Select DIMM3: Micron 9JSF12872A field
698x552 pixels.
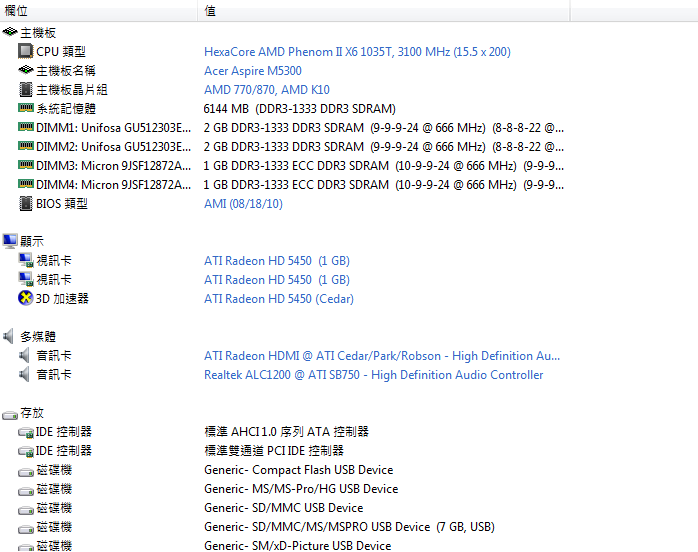(x=114, y=166)
